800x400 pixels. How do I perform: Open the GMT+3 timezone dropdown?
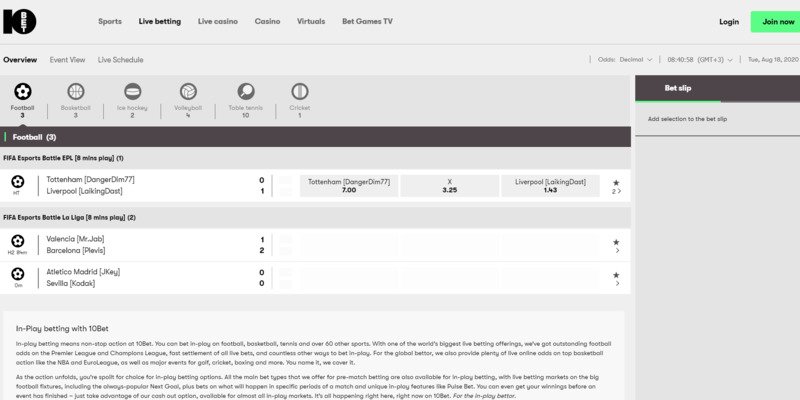tap(699, 60)
